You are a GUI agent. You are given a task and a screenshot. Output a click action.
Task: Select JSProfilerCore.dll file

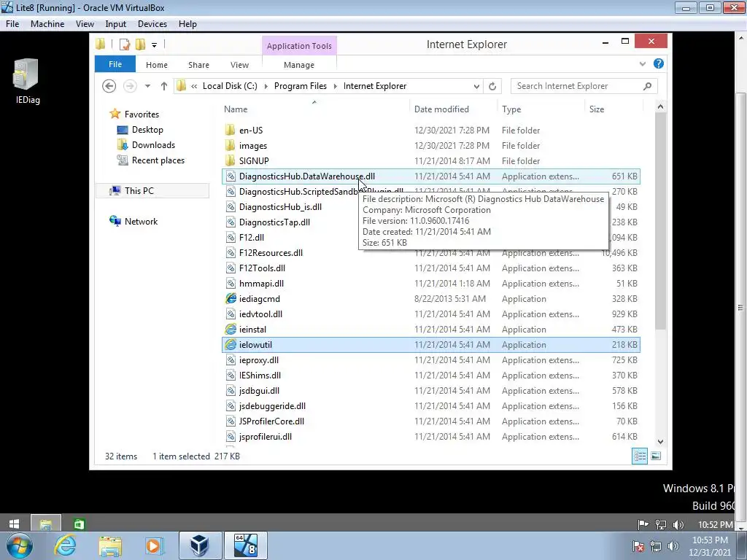click(x=430, y=421)
